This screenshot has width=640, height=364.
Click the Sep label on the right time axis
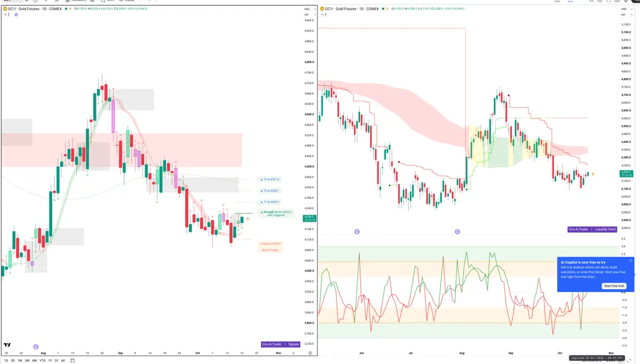coord(511,353)
